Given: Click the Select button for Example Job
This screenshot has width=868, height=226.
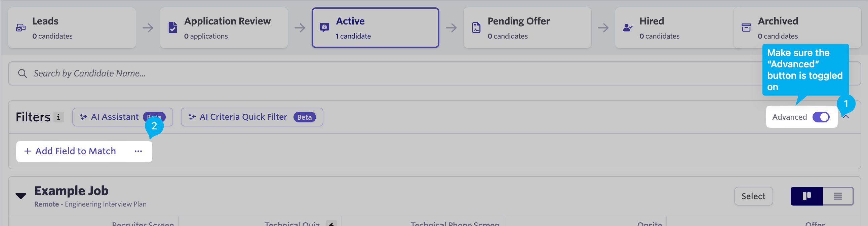Looking at the screenshot, I should pyautogui.click(x=753, y=196).
